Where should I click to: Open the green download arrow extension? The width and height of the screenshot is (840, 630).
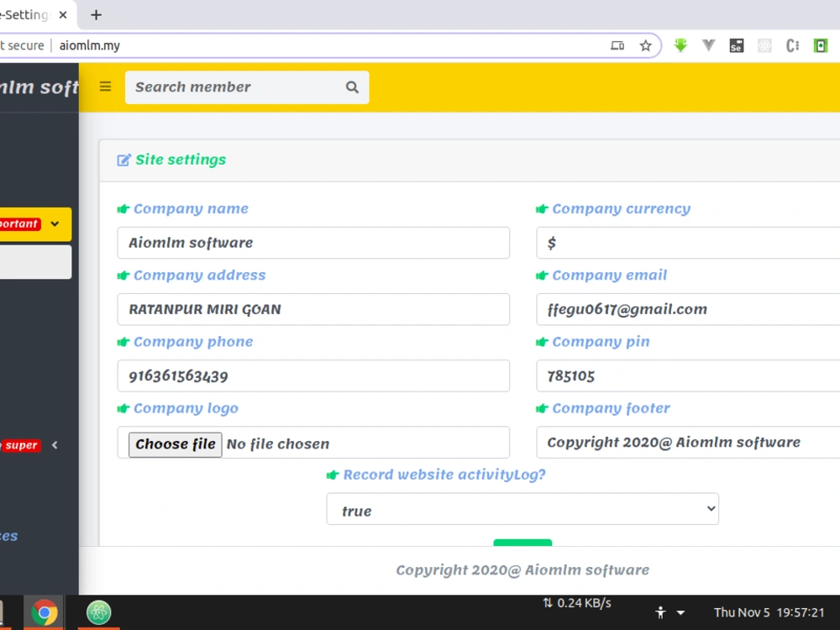[x=680, y=45]
